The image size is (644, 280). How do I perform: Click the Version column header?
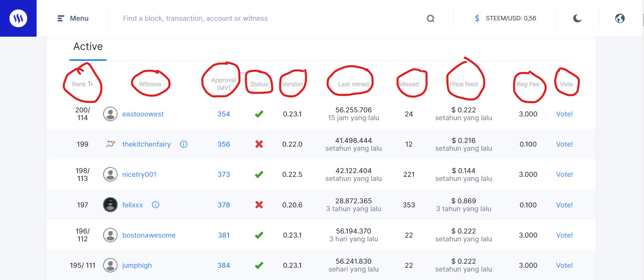pyautogui.click(x=292, y=84)
